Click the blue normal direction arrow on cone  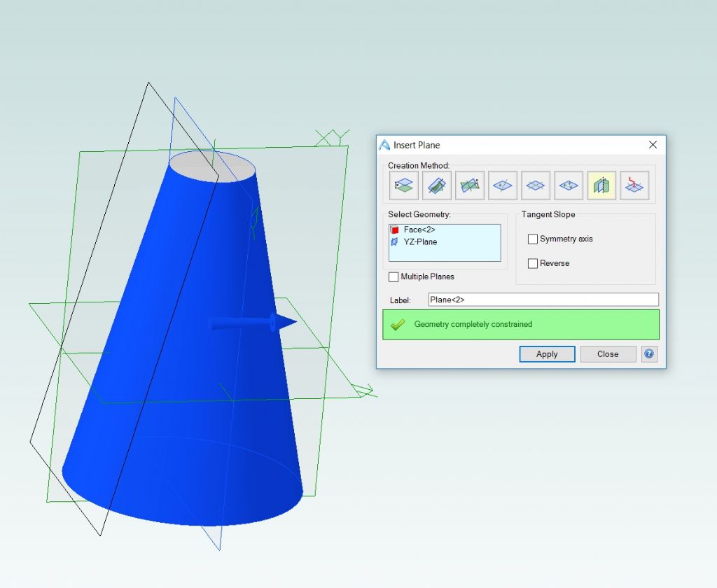click(x=253, y=322)
